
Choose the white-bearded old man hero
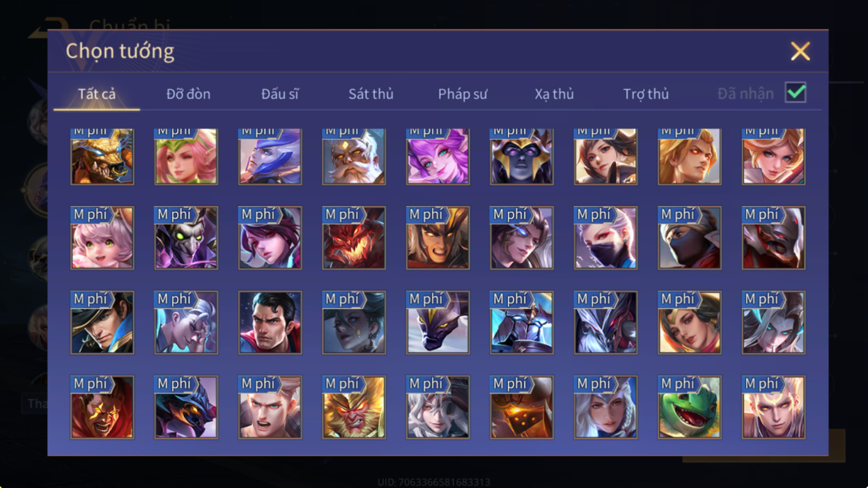[354, 156]
